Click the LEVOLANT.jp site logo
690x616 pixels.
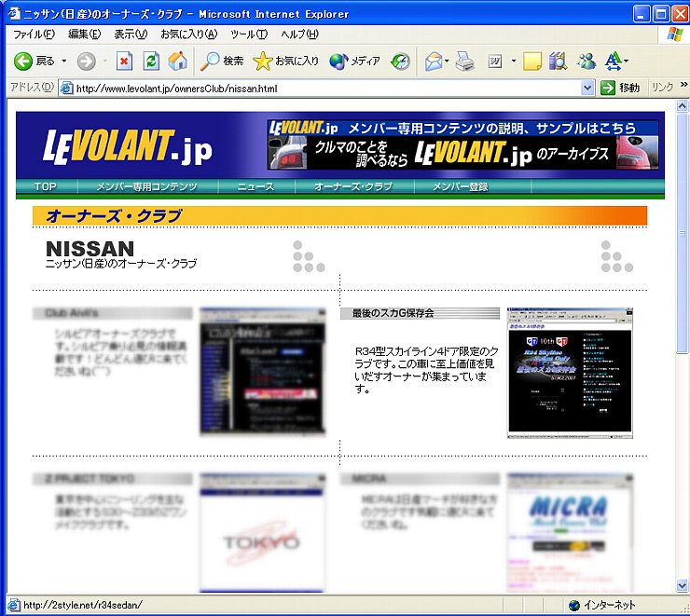[128, 147]
